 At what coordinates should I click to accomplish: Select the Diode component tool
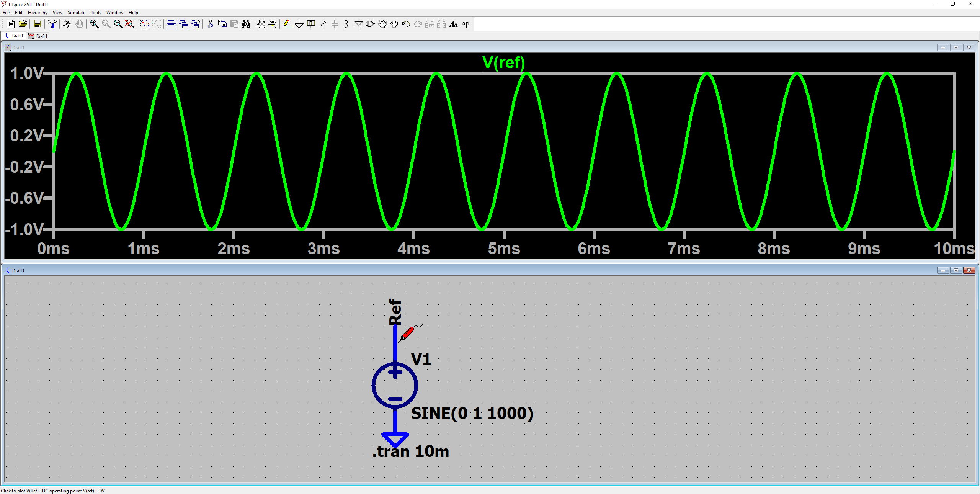(358, 24)
